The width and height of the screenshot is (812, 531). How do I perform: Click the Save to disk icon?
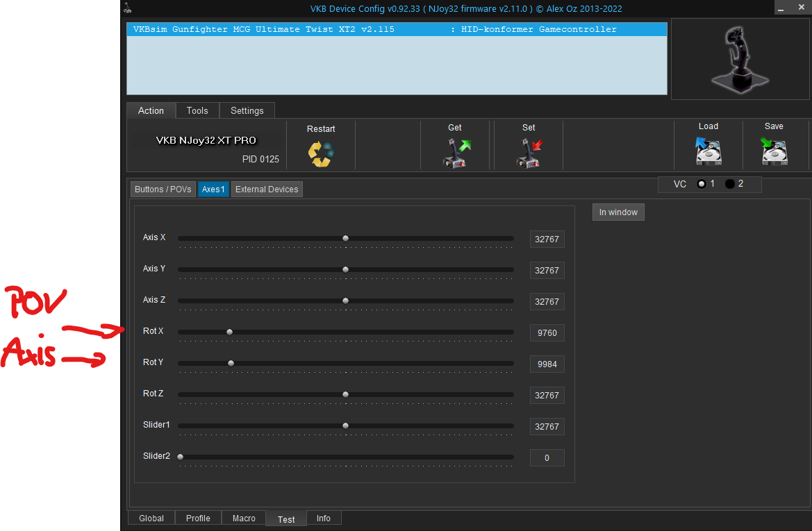(774, 151)
